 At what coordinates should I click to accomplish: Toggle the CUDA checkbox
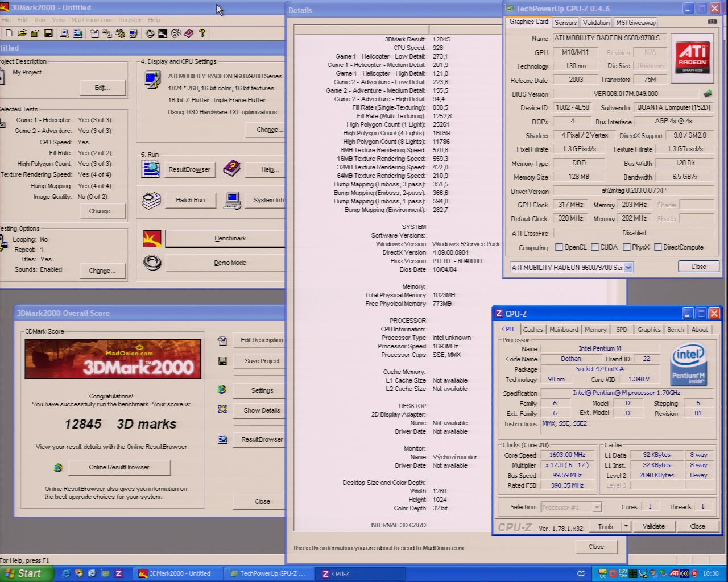(x=594, y=247)
